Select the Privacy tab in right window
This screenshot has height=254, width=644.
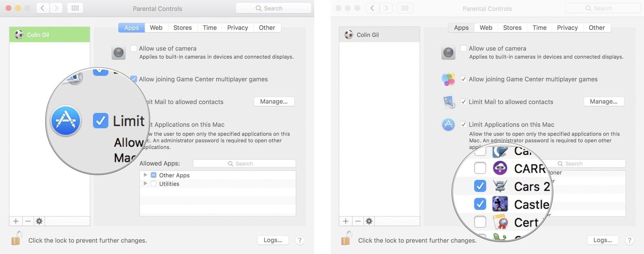tap(567, 27)
